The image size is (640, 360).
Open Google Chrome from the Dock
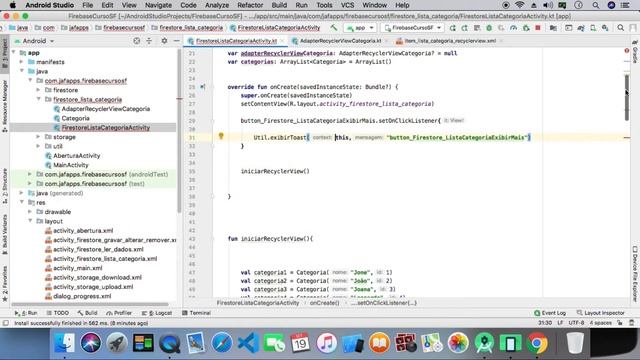537,343
